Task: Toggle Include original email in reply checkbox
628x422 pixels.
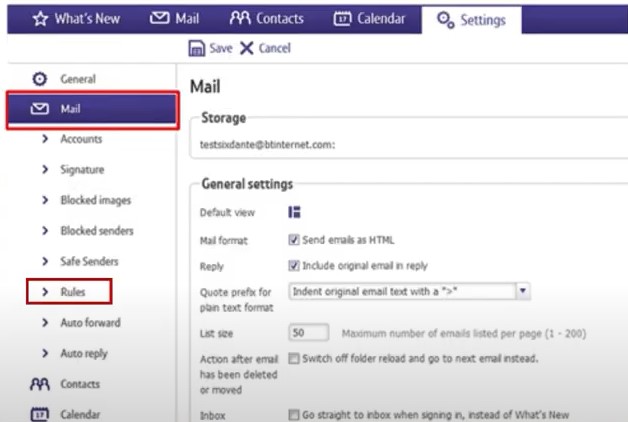Action: pyautogui.click(x=294, y=265)
